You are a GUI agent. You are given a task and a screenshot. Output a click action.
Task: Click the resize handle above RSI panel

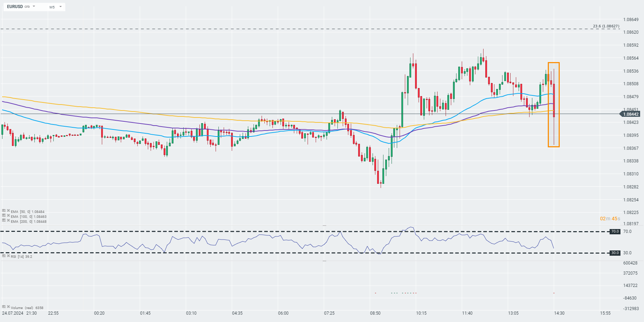tap(324, 226)
